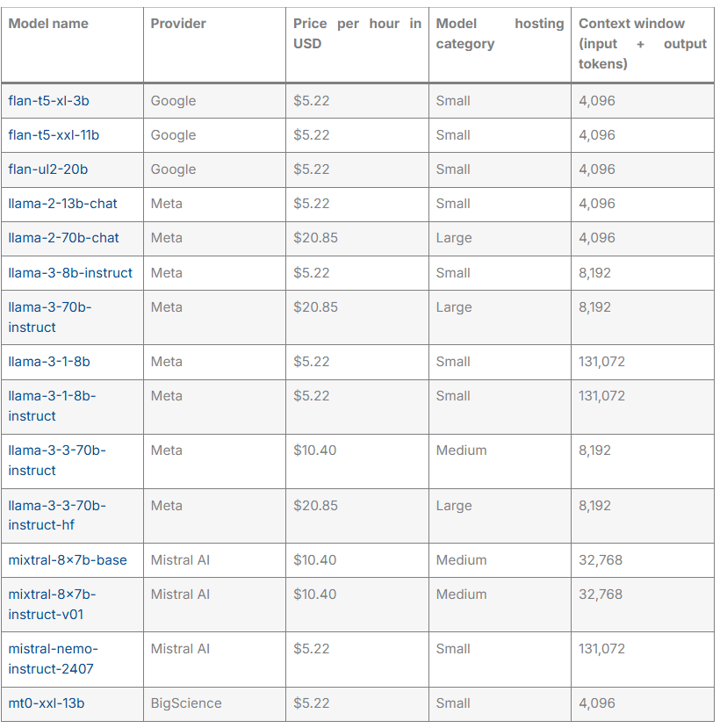Open the llama-3-3-70b-instruct link
This screenshot has height=728, width=727.
(57, 460)
